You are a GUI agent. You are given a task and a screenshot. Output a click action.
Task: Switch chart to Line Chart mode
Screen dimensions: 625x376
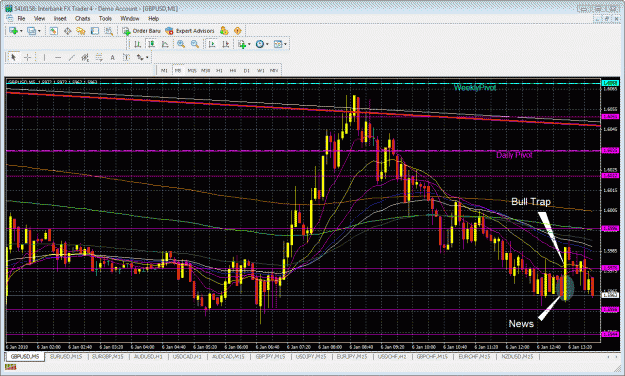point(165,44)
